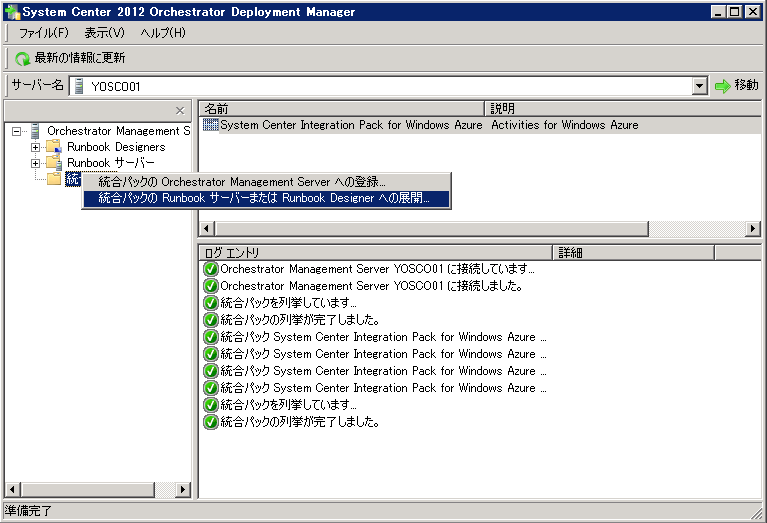Click the integration pack icon in list row
Screen dimensions: 767x523
210,125
